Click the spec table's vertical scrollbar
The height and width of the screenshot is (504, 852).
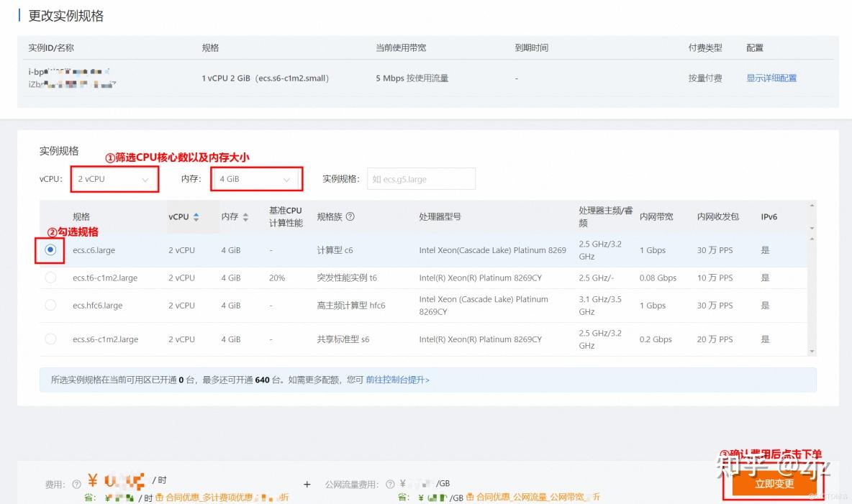pyautogui.click(x=812, y=288)
